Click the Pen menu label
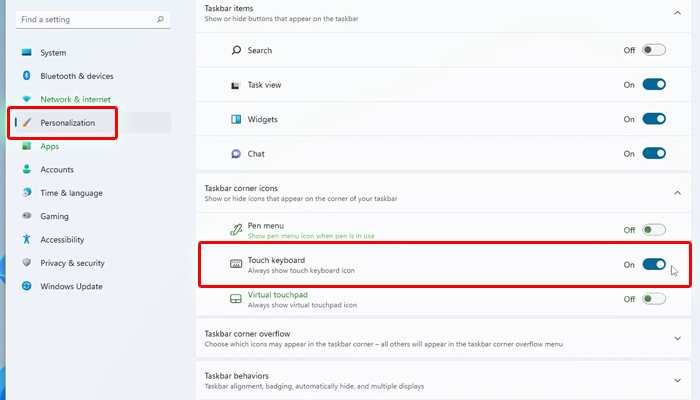700x400 pixels. [x=266, y=225]
